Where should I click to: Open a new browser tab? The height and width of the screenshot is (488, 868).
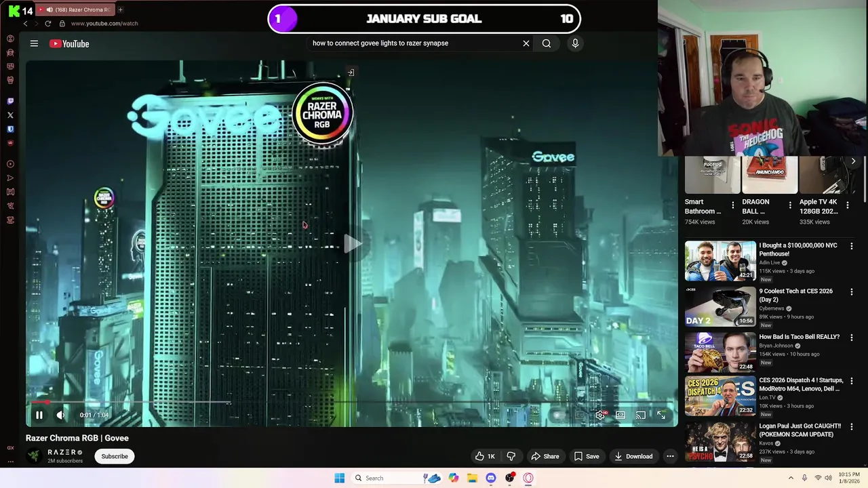pyautogui.click(x=120, y=9)
